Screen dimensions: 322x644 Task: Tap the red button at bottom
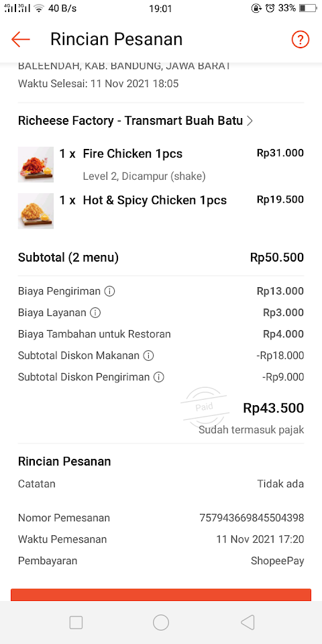(x=161, y=595)
